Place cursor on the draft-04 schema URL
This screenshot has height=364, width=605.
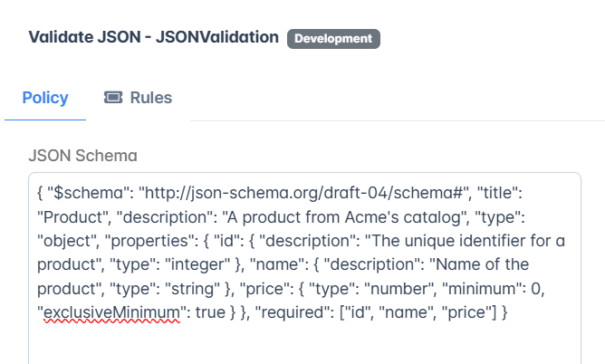(x=305, y=193)
